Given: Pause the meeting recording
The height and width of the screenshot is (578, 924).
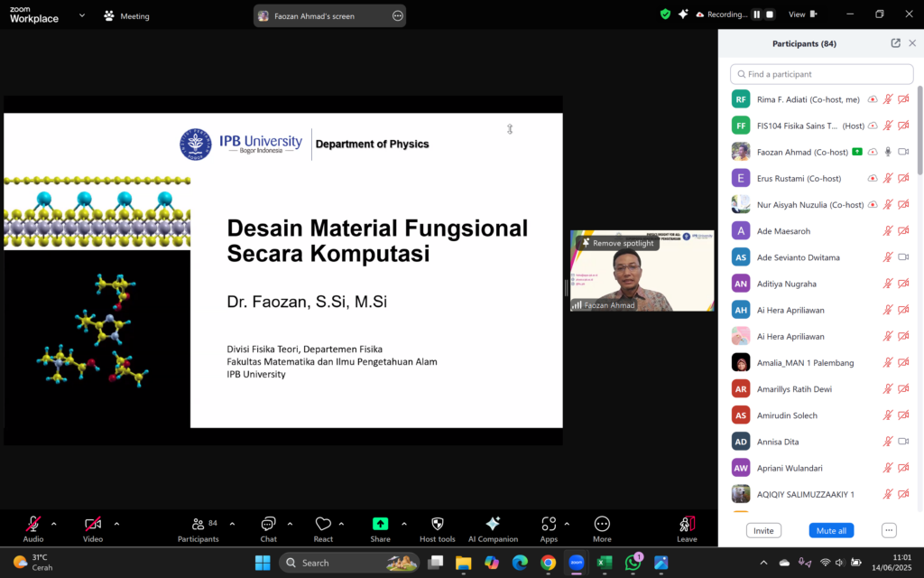Looking at the screenshot, I should (x=756, y=14).
